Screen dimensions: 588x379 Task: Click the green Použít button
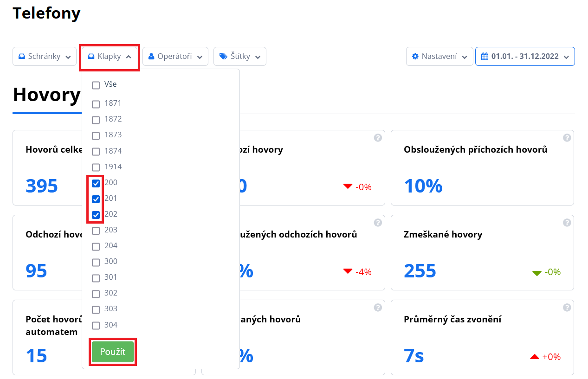coord(113,352)
